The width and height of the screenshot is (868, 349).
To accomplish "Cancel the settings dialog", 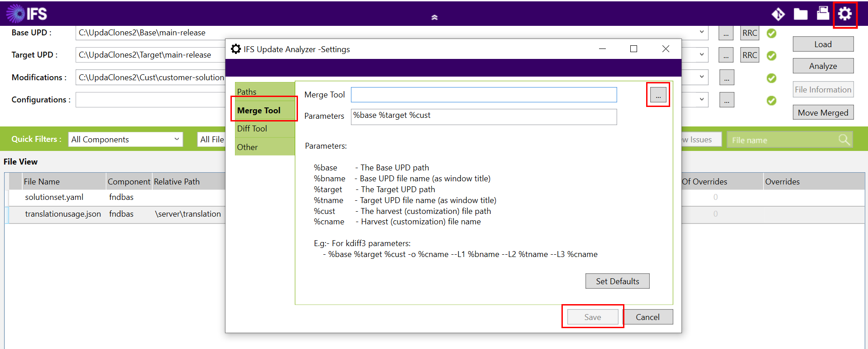I will pyautogui.click(x=647, y=317).
